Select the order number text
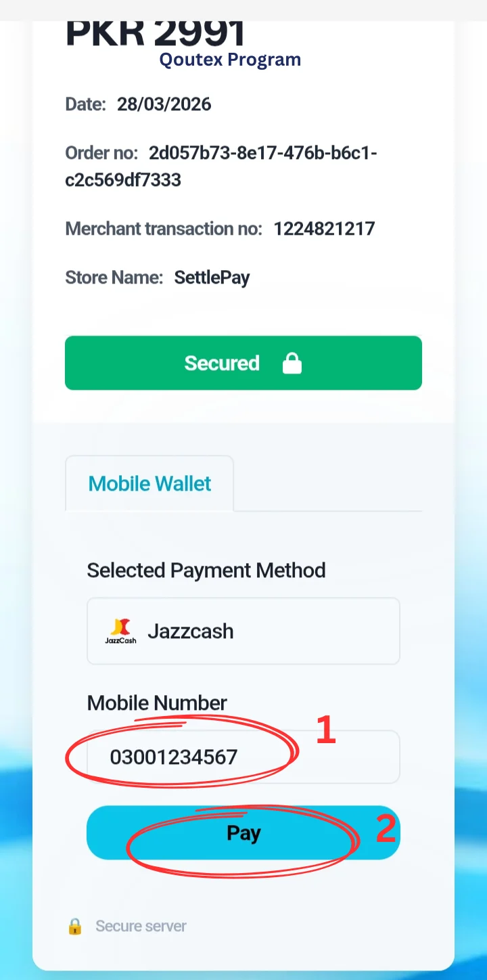 (x=221, y=166)
